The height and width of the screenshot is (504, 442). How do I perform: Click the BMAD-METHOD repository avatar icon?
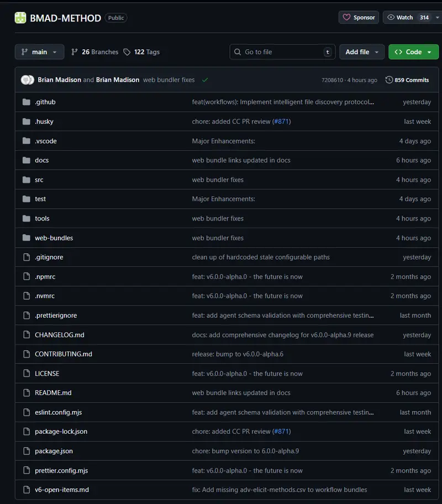20,18
